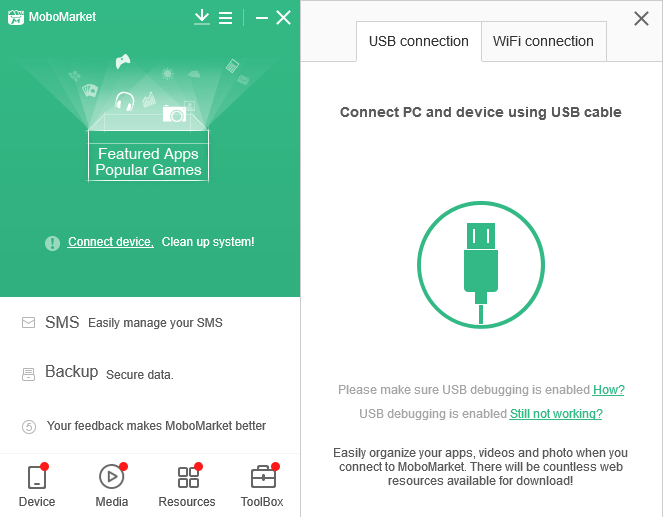Click the SMS envelope icon
The height and width of the screenshot is (517, 663).
(x=28, y=323)
